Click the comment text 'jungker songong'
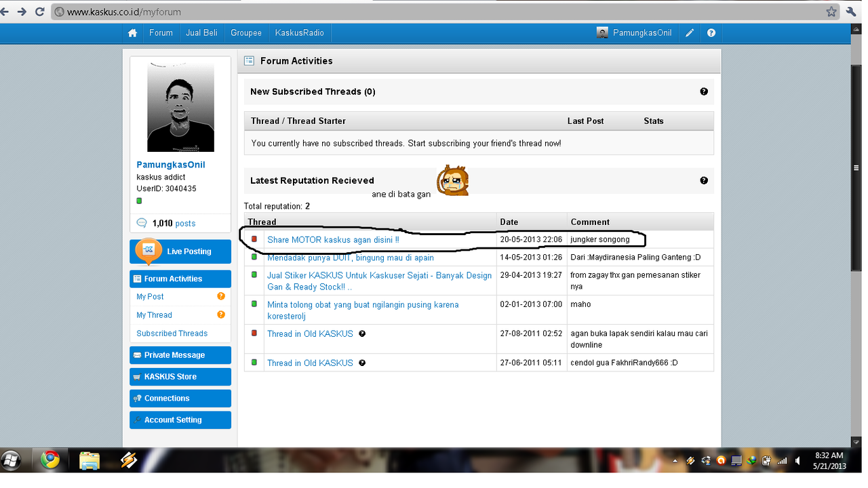Viewport: 868px width, 488px height. coord(600,239)
